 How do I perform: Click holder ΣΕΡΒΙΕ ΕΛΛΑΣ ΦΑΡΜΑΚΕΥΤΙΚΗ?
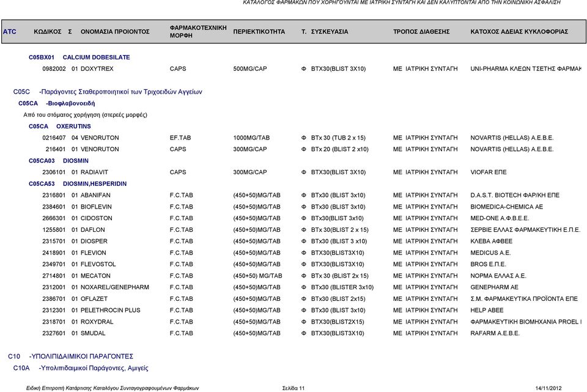(525, 230)
